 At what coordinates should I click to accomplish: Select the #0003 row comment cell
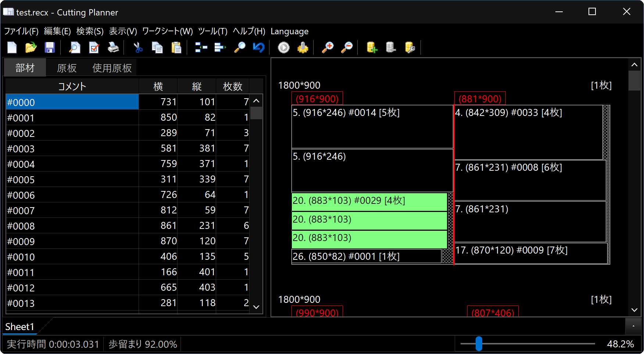coord(72,148)
